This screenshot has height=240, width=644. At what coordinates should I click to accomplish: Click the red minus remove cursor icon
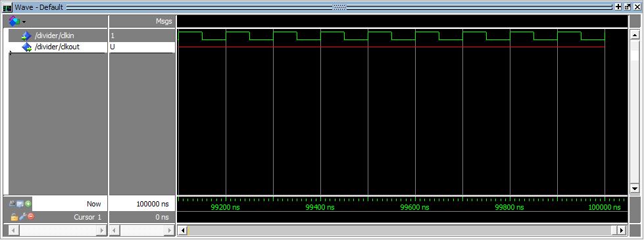click(30, 216)
